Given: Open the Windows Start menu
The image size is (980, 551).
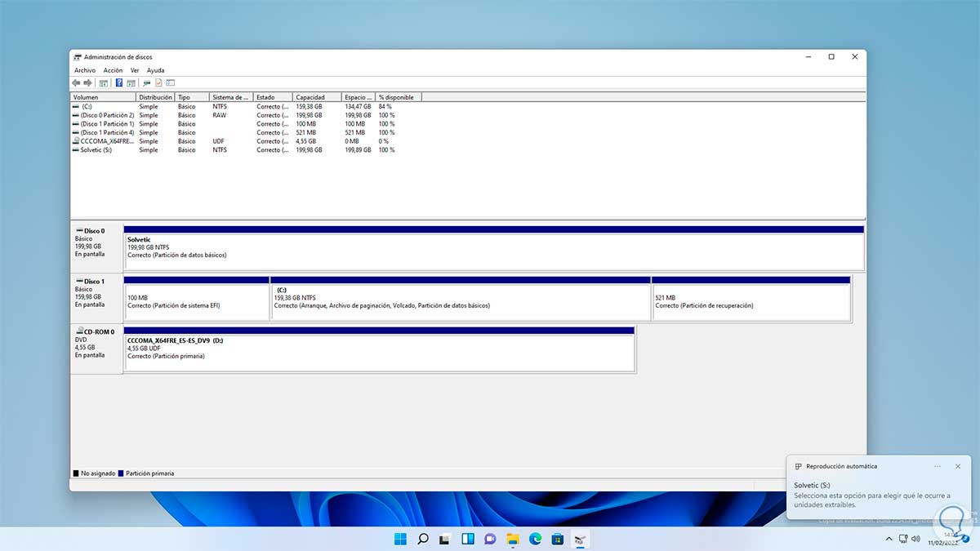Looking at the screenshot, I should click(401, 539).
